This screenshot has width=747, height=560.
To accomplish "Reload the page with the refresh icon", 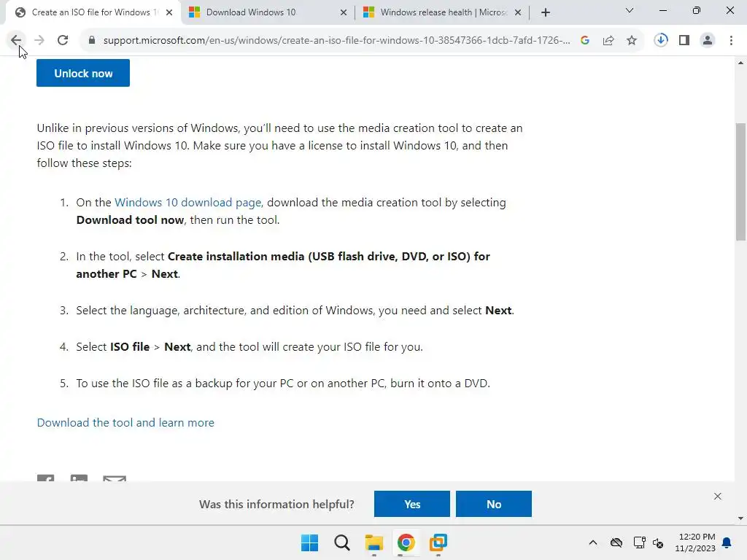I will [63, 40].
